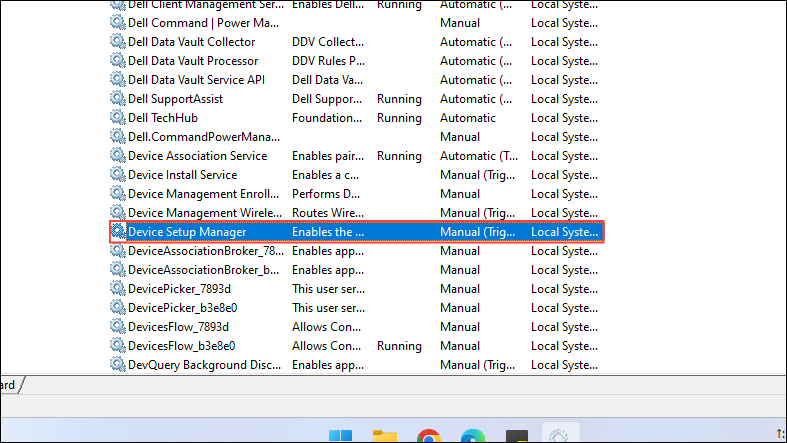This screenshot has width=787, height=443.
Task: Click the gear icon for DevicesFlow_7893d
Action: [117, 327]
